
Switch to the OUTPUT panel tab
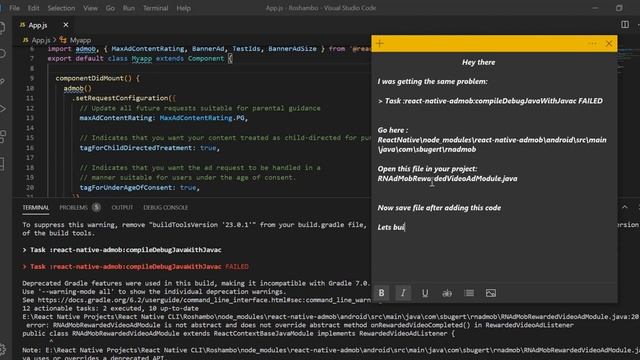coord(122,208)
